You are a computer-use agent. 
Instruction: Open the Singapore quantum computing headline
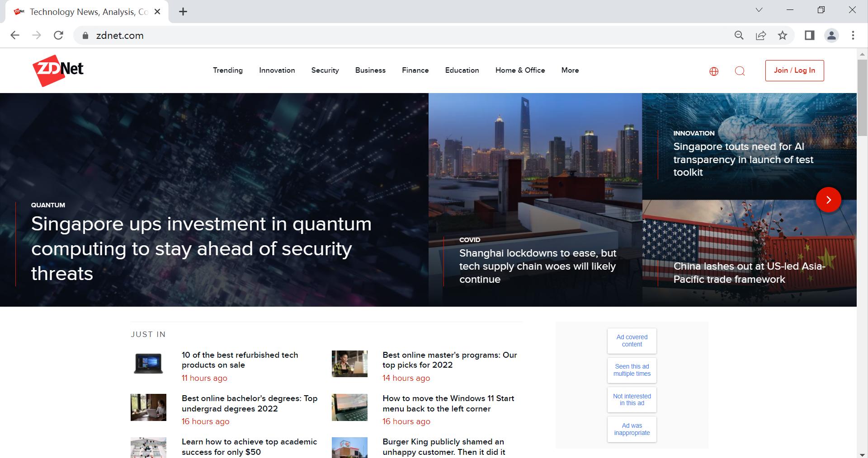201,248
